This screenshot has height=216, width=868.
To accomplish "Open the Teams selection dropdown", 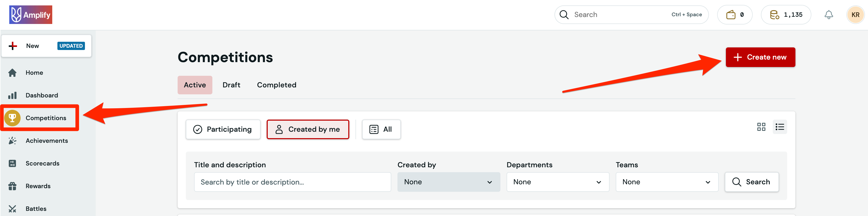I will tap(666, 181).
